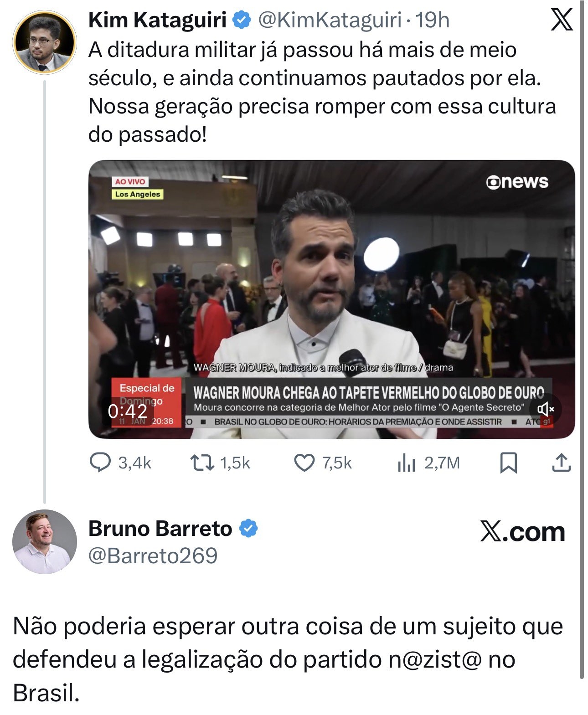Screen dimensions: 588x715
Task: Open the Kim Kataguiri display name
Action: (157, 20)
